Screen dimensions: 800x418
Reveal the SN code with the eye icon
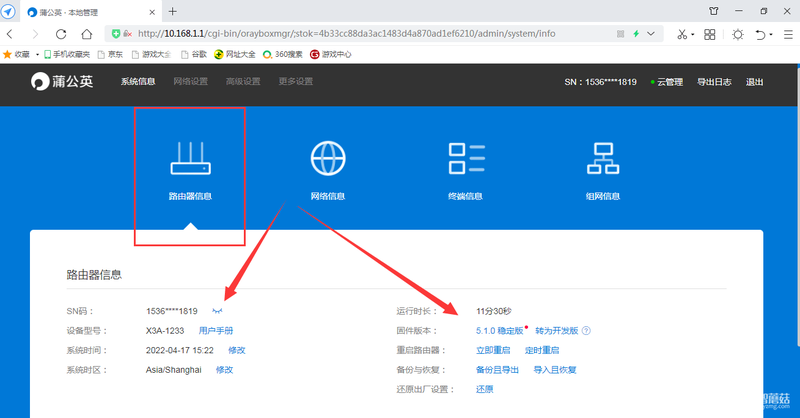click(217, 311)
